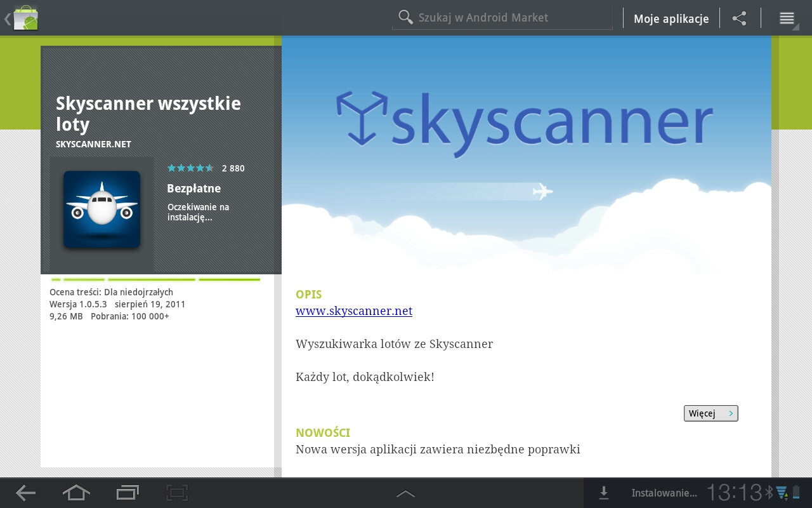
Task: Tap the Android Market bag icon
Action: (x=25, y=18)
